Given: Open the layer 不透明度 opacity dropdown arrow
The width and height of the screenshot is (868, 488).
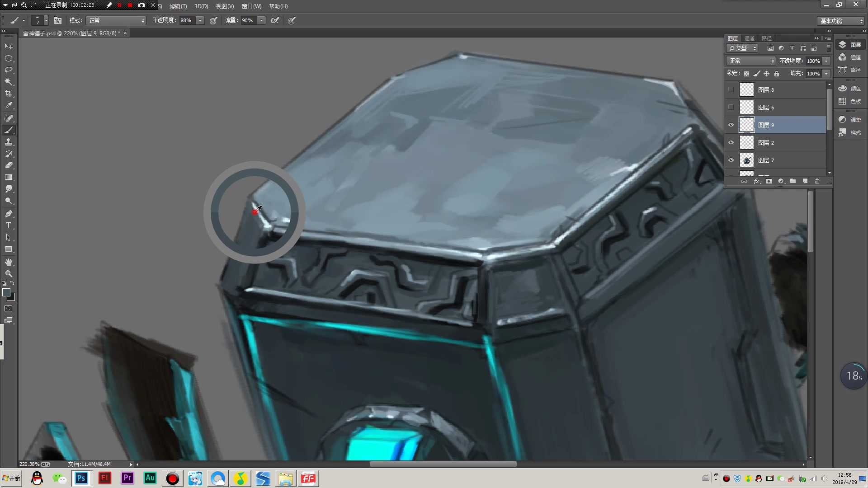Looking at the screenshot, I should [x=826, y=61].
